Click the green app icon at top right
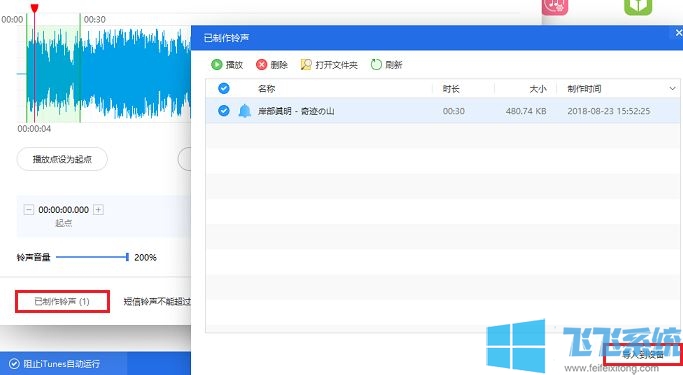The image size is (683, 375). (638, 7)
